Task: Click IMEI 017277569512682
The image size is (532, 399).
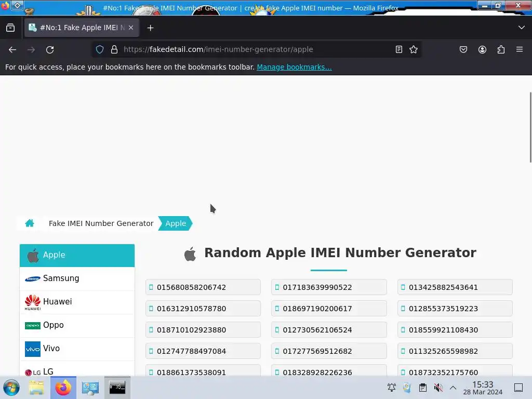Action: click(329, 351)
